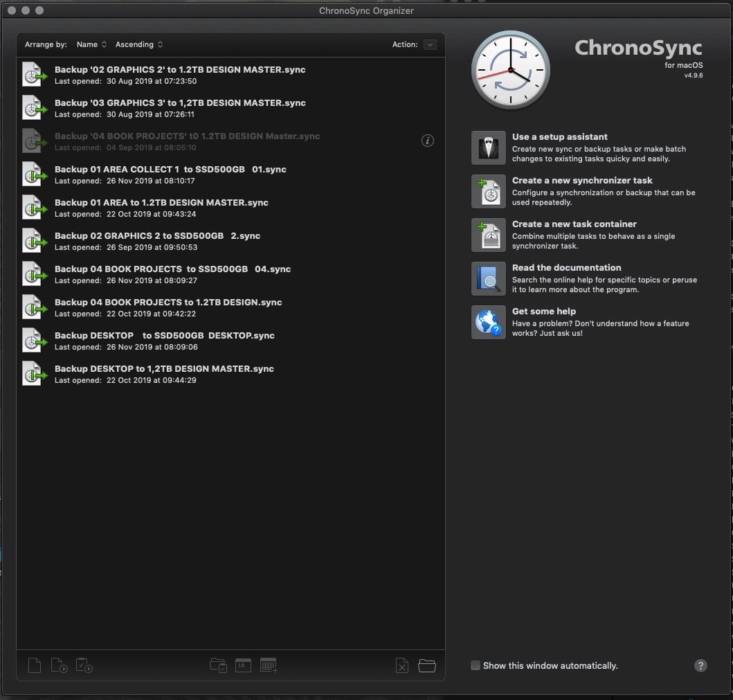Click the blank new document icon in bottom toolbar

(x=35, y=666)
